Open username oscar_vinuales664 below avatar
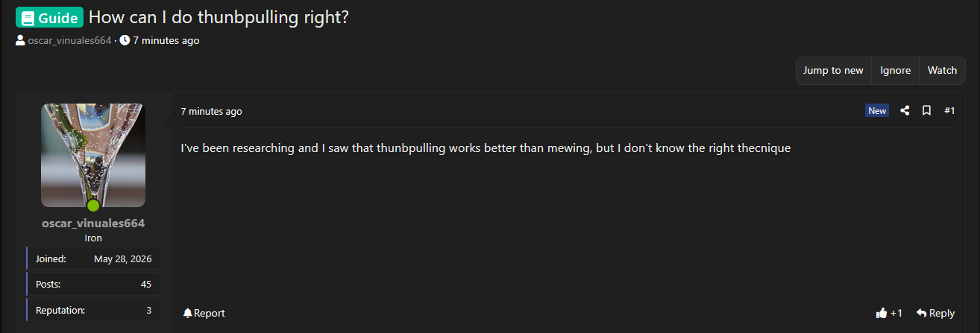This screenshot has width=980, height=333. (x=93, y=223)
